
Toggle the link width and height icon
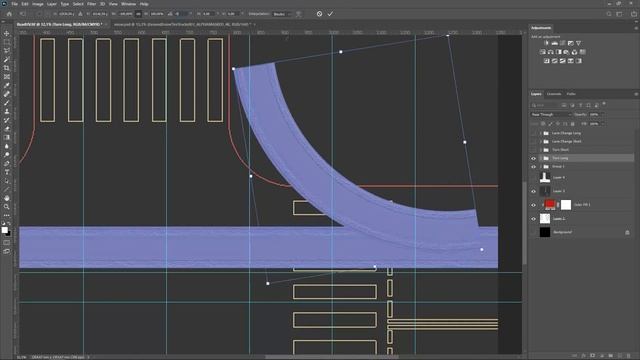138,14
